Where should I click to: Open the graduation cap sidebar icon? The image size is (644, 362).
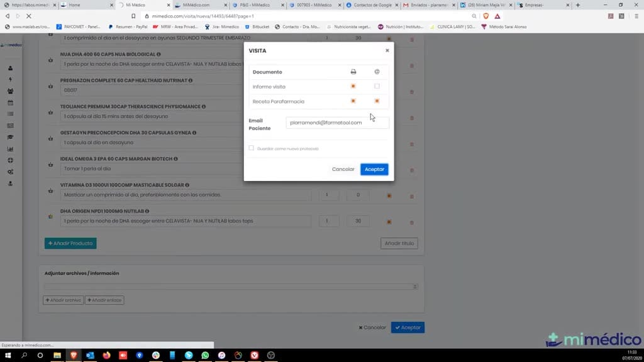(10, 137)
